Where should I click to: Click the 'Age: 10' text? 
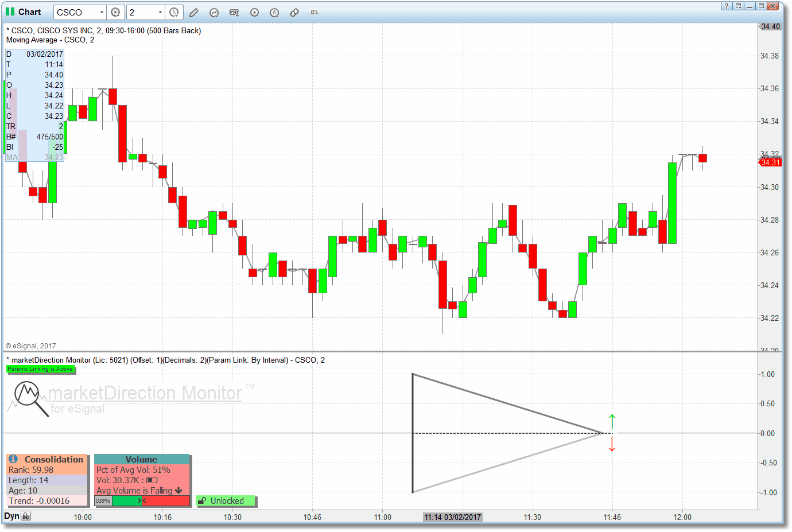[23, 491]
